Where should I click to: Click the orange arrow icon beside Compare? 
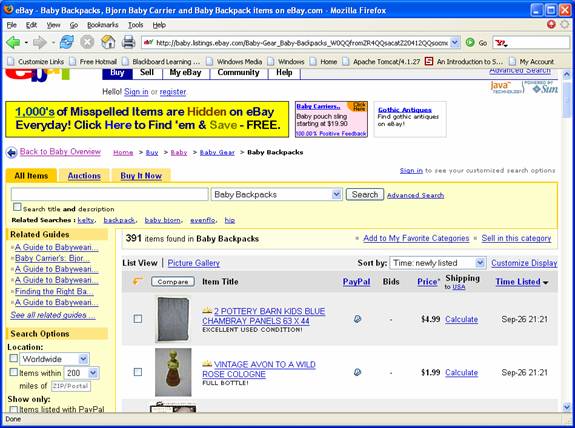click(x=137, y=281)
